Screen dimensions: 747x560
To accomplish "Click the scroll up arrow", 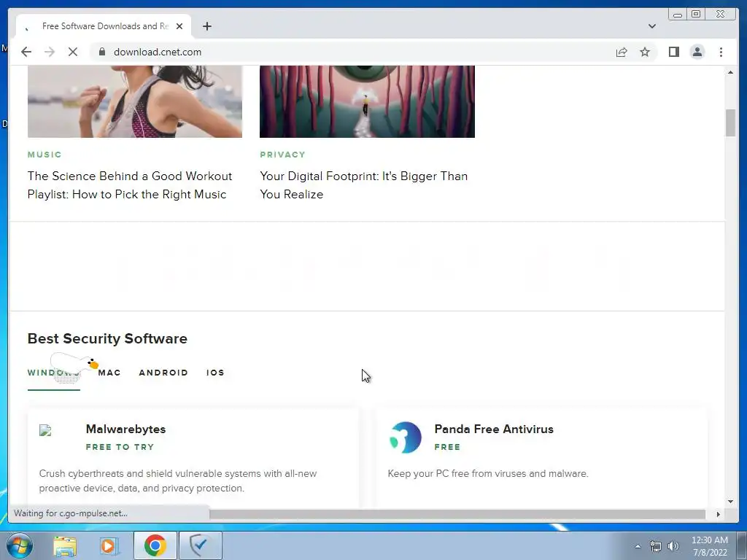I will tap(730, 72).
